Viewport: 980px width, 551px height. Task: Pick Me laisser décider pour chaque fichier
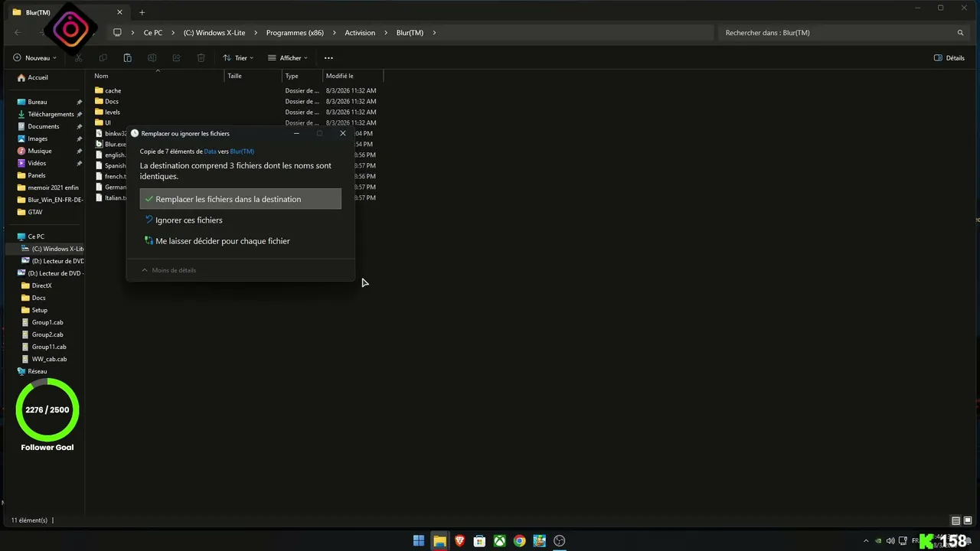[x=240, y=241]
